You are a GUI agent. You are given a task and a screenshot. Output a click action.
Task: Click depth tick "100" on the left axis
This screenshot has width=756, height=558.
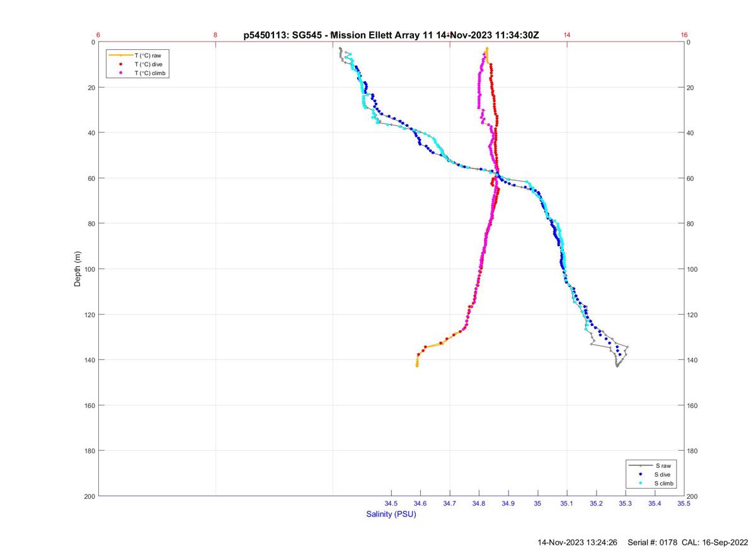pos(90,269)
